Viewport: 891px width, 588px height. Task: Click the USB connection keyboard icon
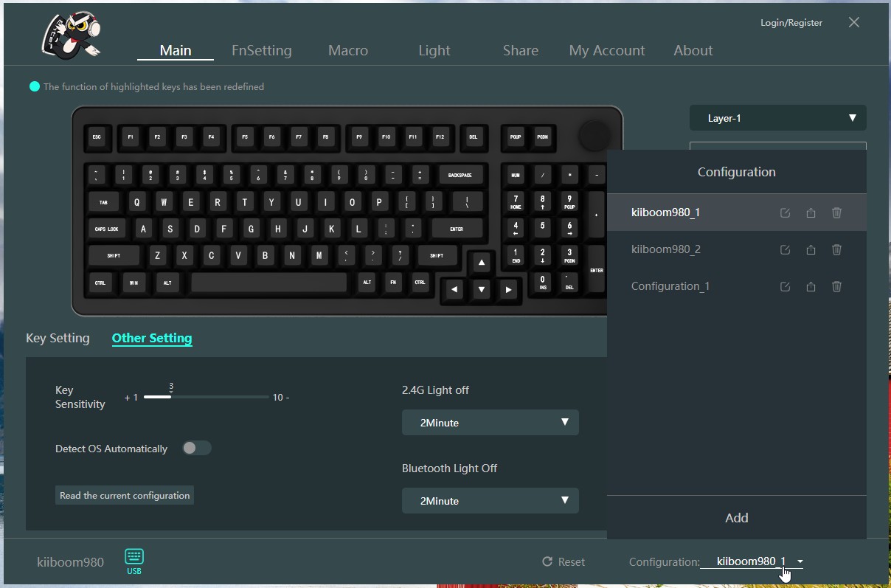coord(134,561)
